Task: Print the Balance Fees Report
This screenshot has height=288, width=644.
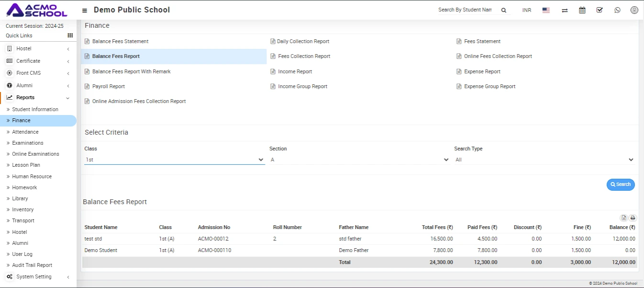Action: click(633, 218)
